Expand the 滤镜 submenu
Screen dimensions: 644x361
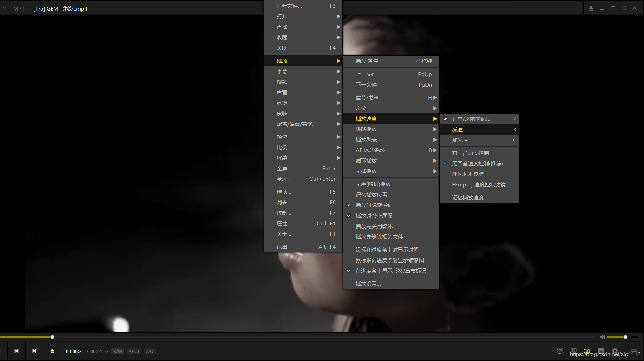pyautogui.click(x=303, y=103)
